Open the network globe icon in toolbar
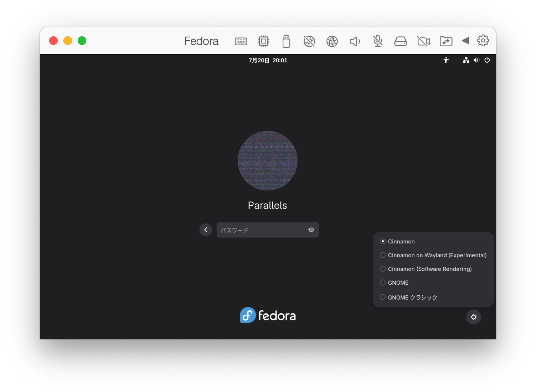This screenshot has height=392, width=536. [332, 41]
